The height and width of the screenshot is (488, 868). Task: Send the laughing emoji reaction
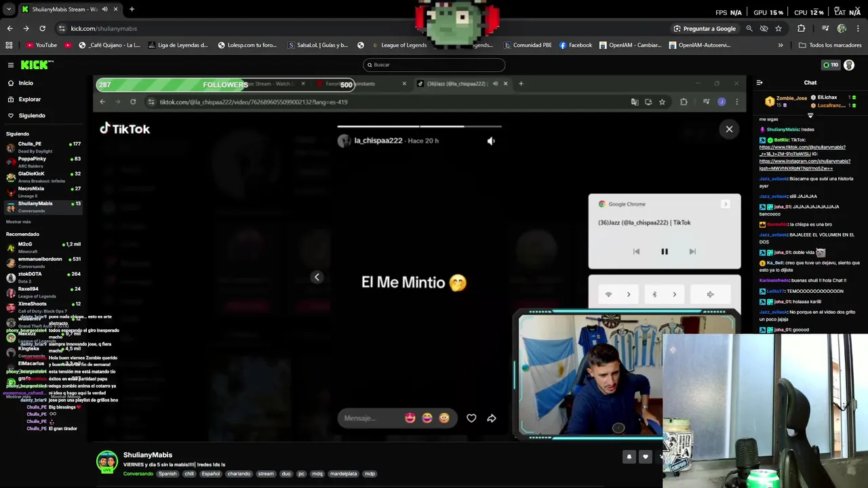(x=427, y=418)
